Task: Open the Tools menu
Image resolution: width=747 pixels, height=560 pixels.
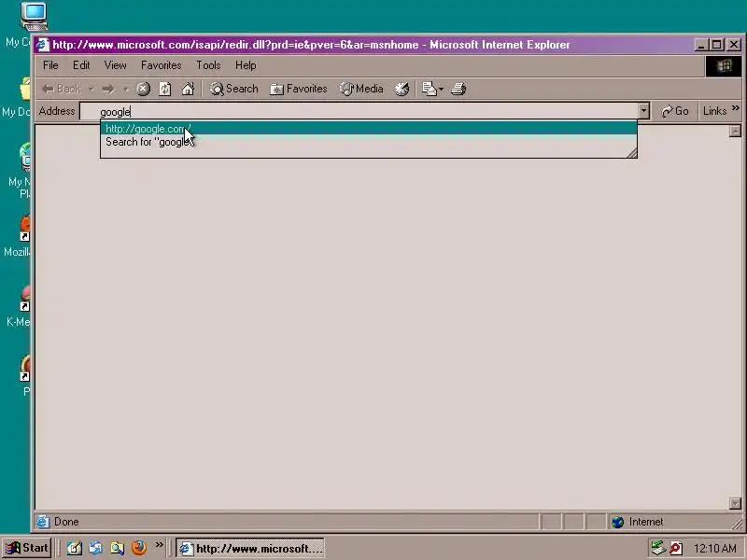Action: coord(208,65)
